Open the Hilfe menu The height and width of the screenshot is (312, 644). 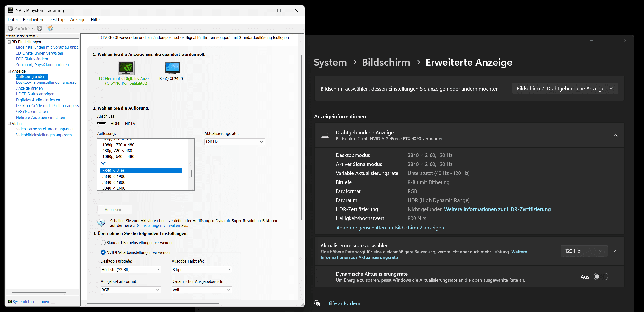coord(95,19)
